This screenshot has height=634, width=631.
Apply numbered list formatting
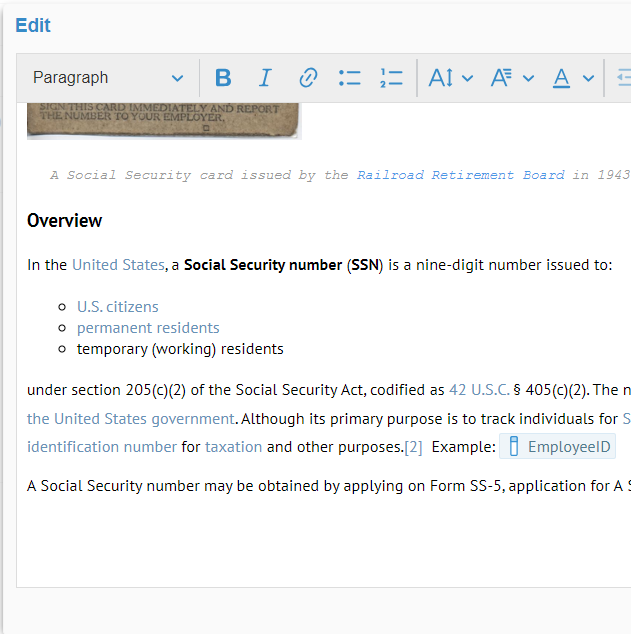click(x=391, y=78)
